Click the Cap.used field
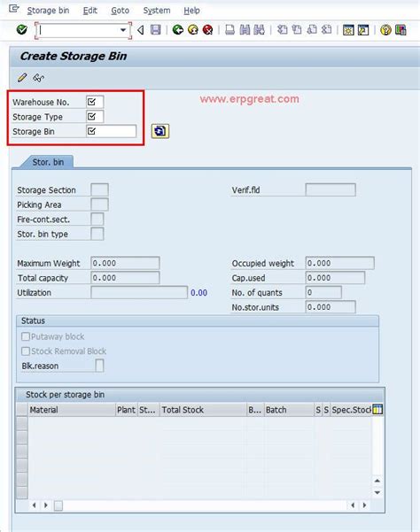Viewport: 420px width, 532px height. pos(335,278)
